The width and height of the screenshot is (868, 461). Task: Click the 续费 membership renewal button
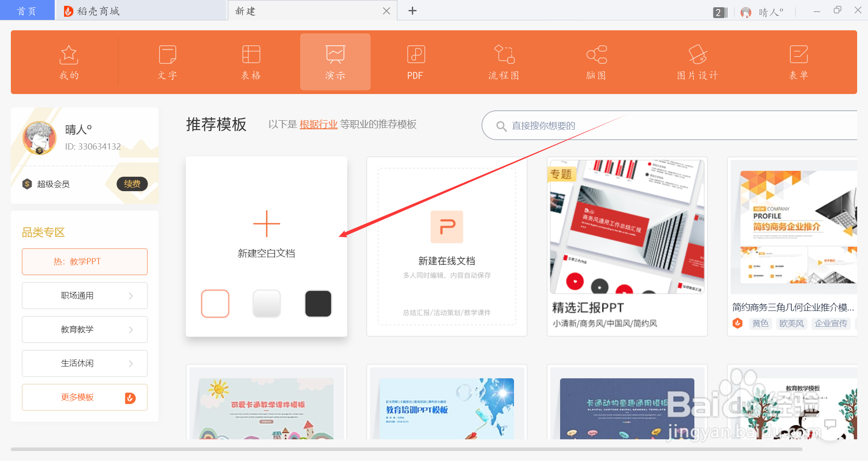pos(132,184)
